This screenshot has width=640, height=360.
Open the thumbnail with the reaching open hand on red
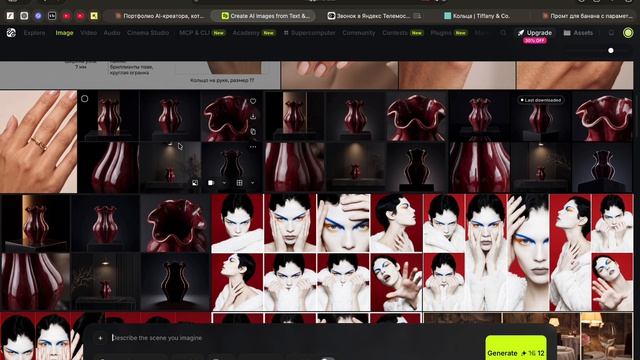tap(396, 282)
